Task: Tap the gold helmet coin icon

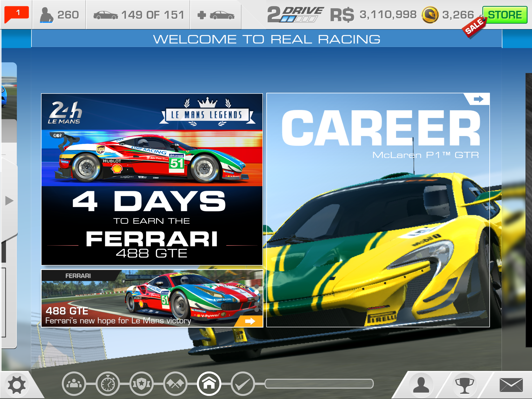Action: pos(430,15)
